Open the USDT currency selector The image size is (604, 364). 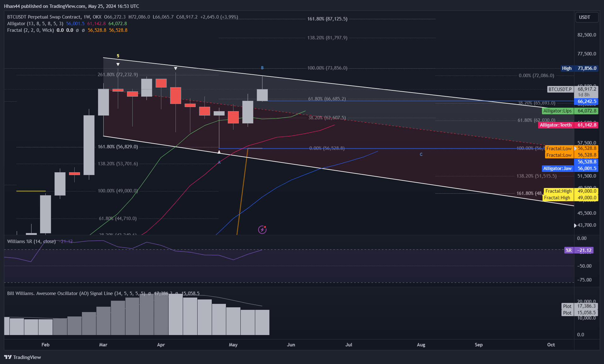[586, 17]
